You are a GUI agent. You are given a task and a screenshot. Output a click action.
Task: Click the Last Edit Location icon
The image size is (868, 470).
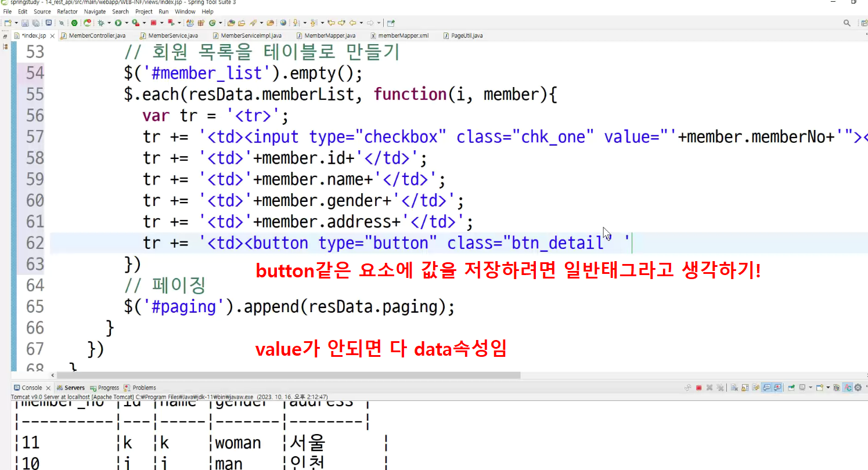(x=331, y=23)
